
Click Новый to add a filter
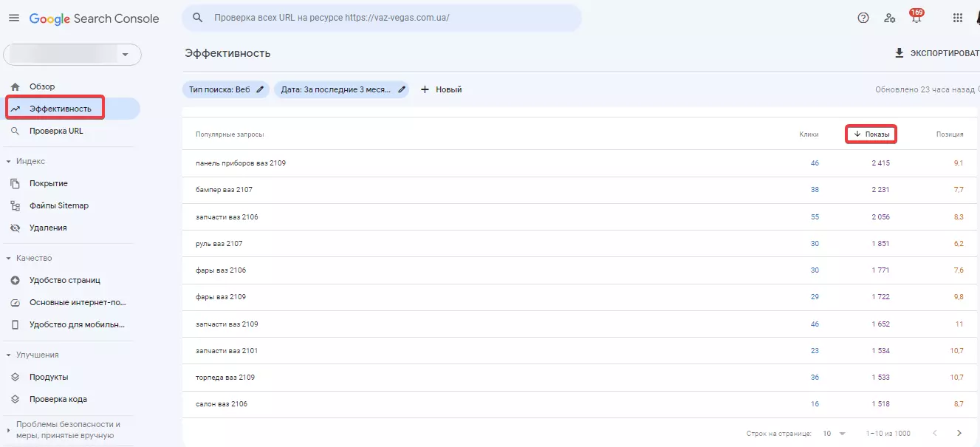click(x=441, y=89)
